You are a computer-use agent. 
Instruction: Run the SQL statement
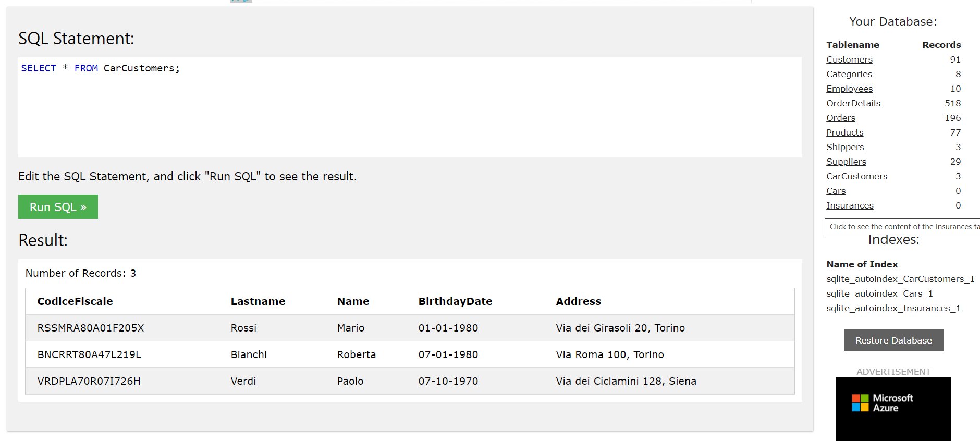click(x=58, y=207)
